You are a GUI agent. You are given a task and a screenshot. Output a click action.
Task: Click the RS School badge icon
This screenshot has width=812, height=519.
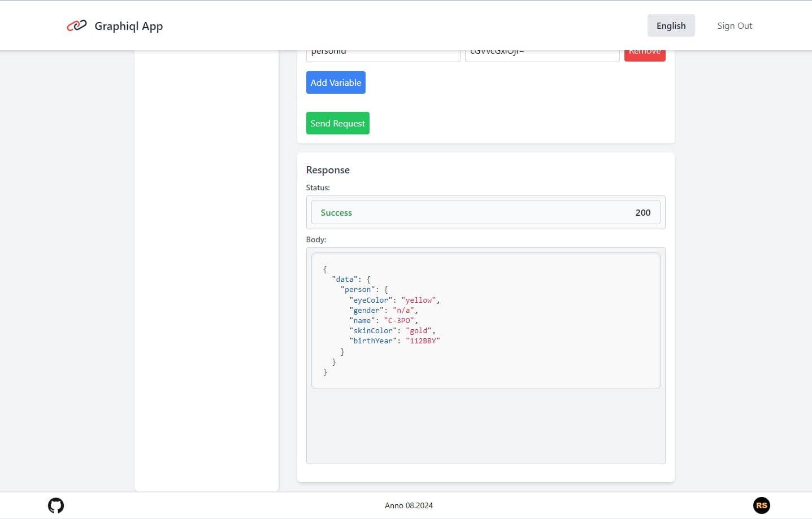[761, 505]
